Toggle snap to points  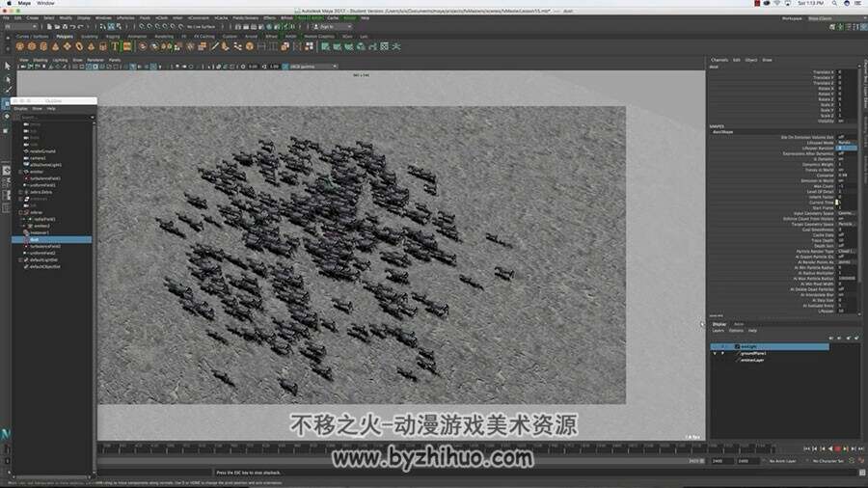158,26
